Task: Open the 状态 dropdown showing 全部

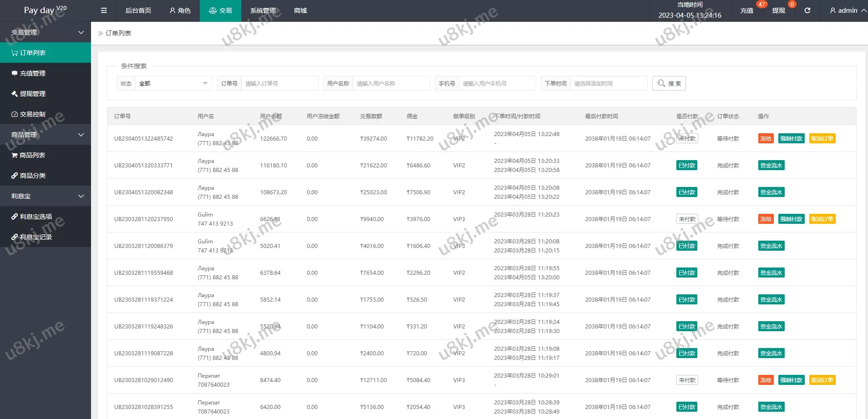Action: [x=173, y=84]
